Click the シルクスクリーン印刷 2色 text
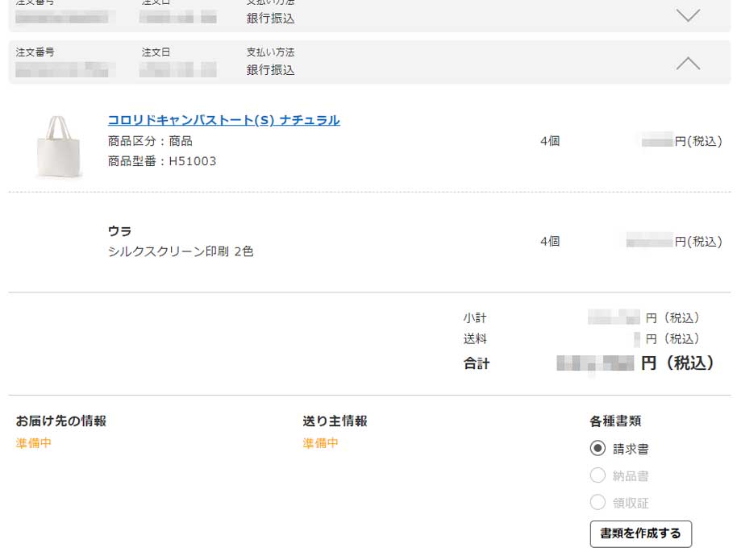This screenshot has width=737, height=560. 181,251
